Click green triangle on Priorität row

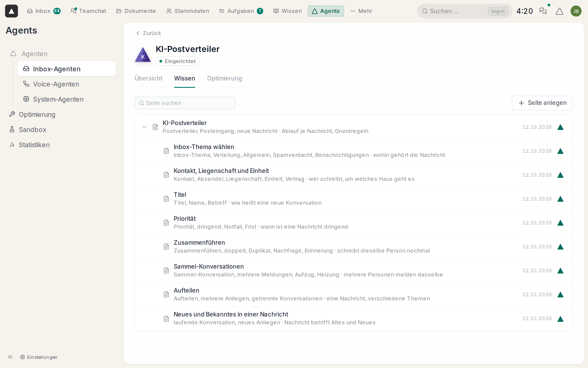point(560,223)
